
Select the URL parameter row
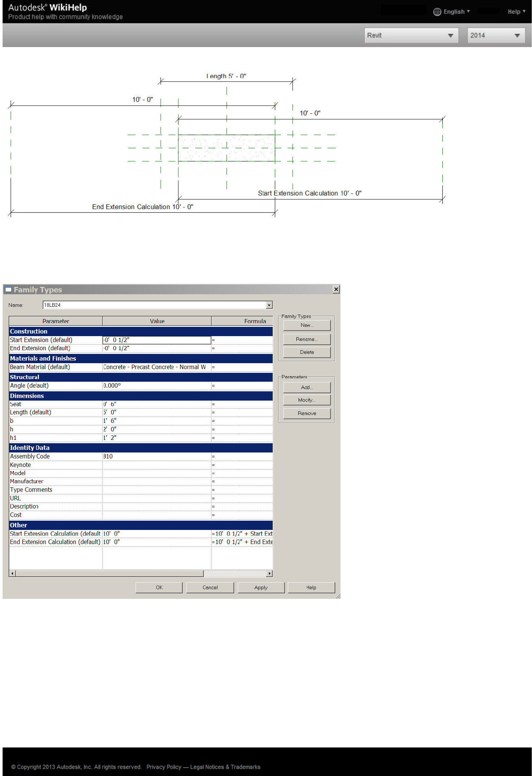click(x=141, y=498)
